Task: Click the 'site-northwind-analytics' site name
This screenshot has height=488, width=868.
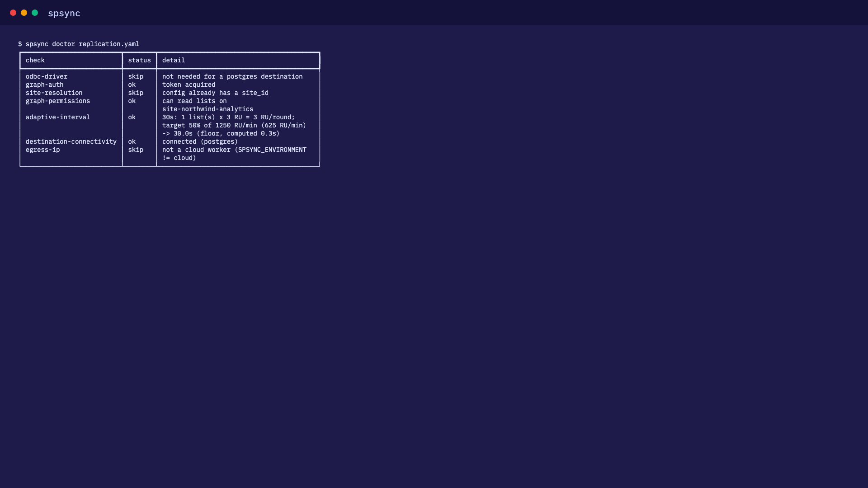Action: (208, 109)
